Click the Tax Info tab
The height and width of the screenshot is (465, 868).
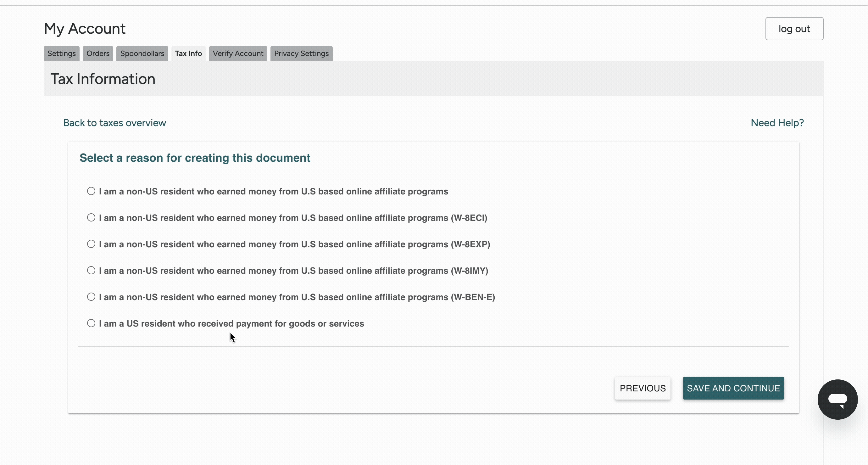(188, 53)
